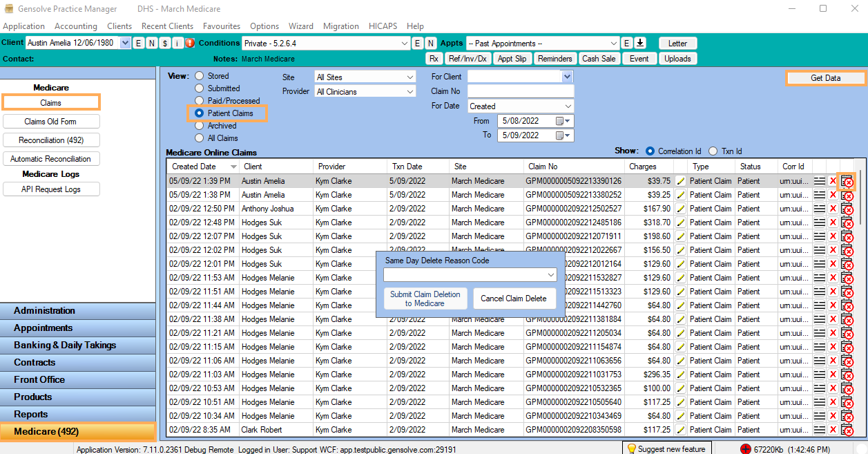
Task: Open the Medicare (492) section
Action: click(x=78, y=432)
